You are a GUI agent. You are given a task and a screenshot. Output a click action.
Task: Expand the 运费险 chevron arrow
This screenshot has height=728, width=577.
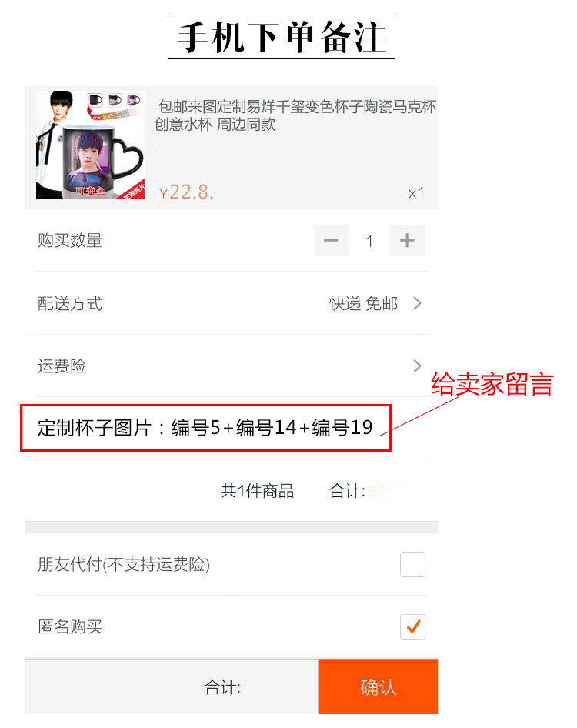pyautogui.click(x=417, y=366)
